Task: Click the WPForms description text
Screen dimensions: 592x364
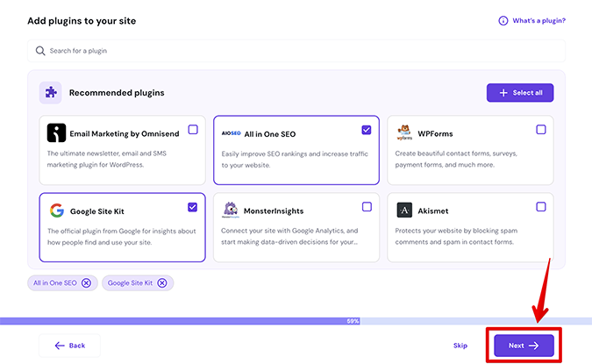Action: click(x=456, y=159)
